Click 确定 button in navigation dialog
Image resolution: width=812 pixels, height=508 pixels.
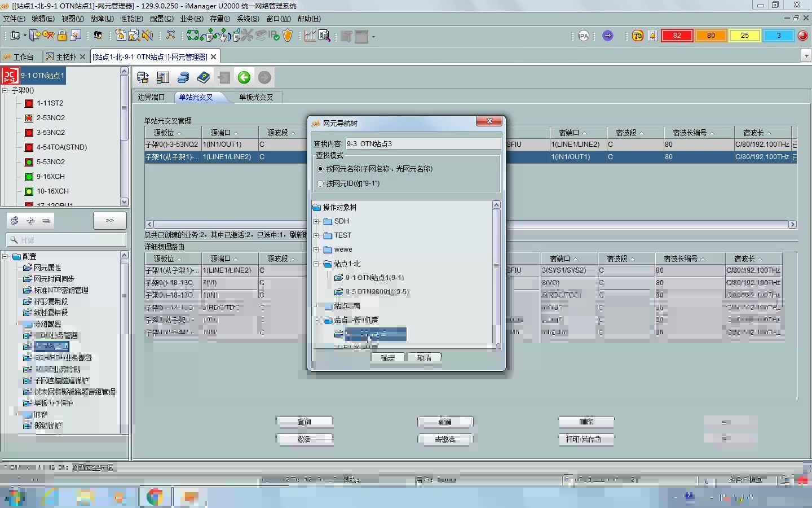click(388, 358)
